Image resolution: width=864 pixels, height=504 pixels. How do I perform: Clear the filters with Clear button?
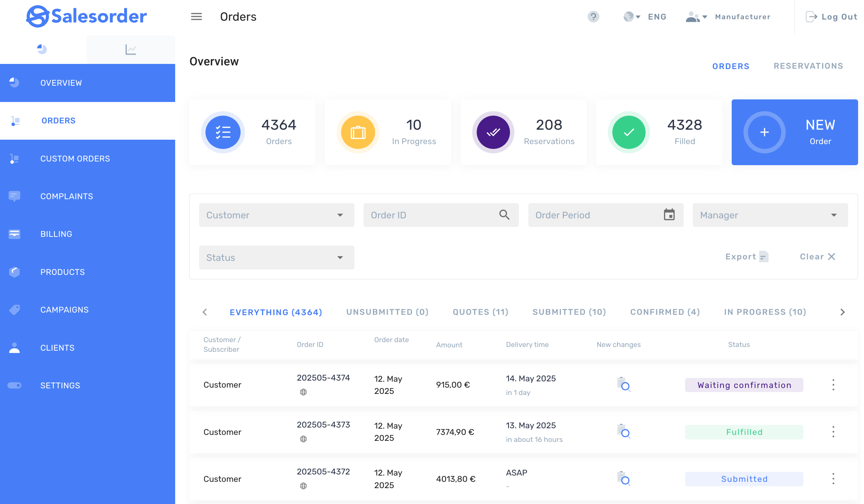(x=817, y=256)
